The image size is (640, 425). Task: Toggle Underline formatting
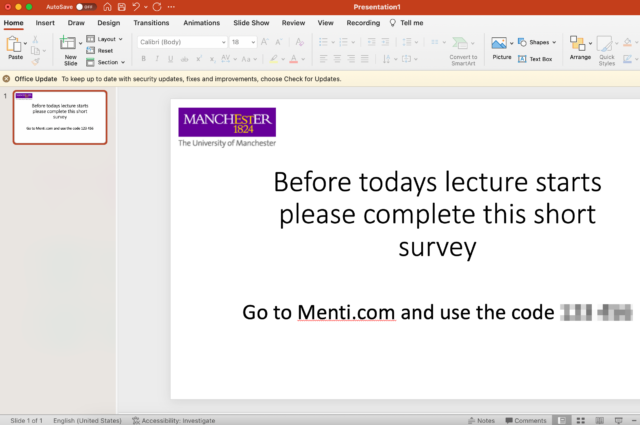[171, 59]
